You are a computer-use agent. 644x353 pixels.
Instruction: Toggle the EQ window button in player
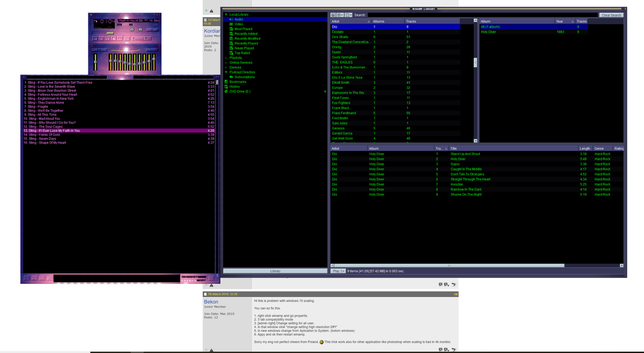tap(149, 30)
